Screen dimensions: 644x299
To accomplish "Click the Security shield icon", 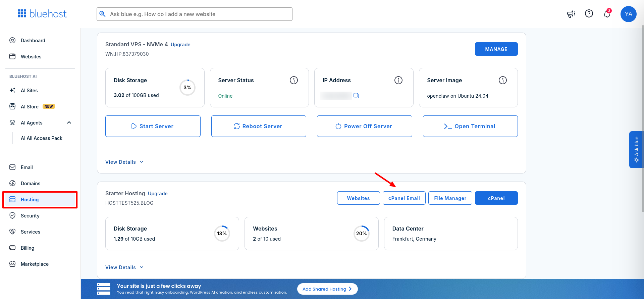I will [x=12, y=215].
